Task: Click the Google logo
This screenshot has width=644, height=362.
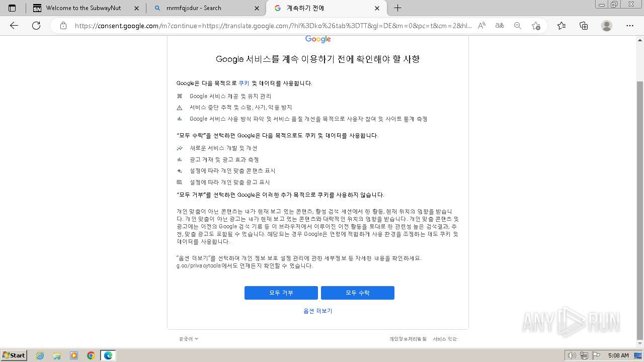Action: (318, 39)
